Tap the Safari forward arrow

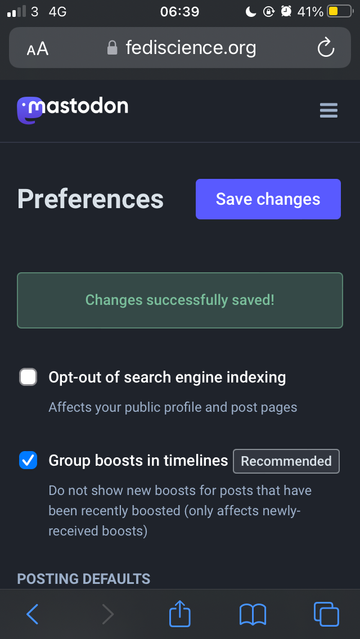tap(108, 614)
